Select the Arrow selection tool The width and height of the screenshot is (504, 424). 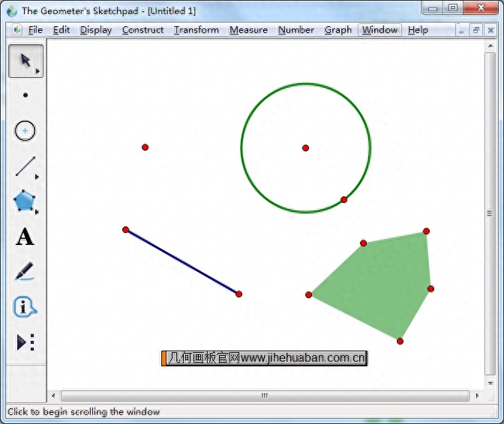(25, 61)
